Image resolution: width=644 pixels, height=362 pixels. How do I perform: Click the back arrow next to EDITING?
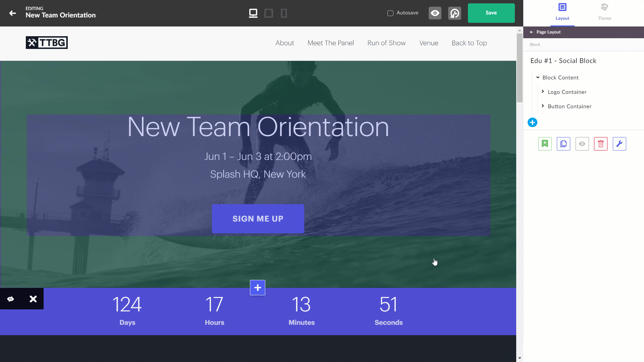coord(13,13)
